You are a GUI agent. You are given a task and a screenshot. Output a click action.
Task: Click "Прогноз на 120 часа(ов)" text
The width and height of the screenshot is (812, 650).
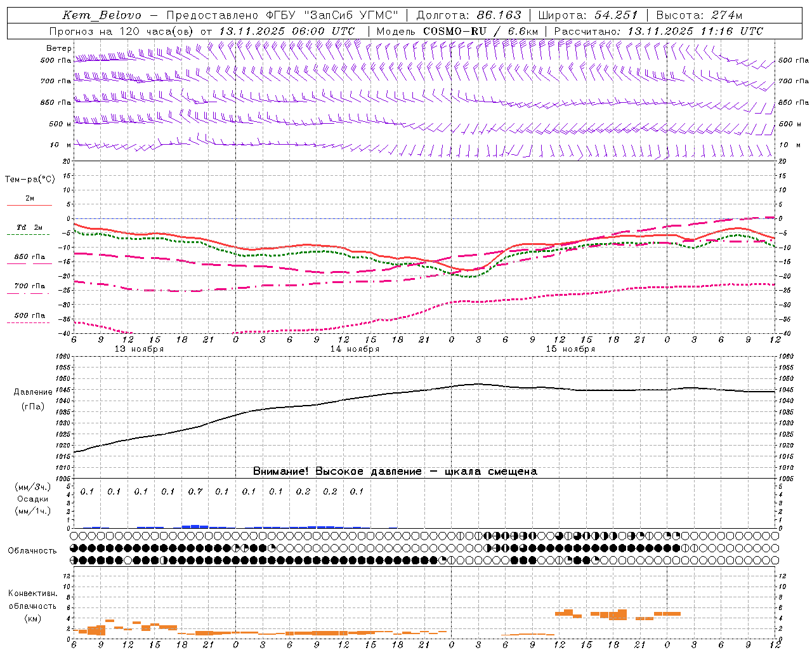122,31
